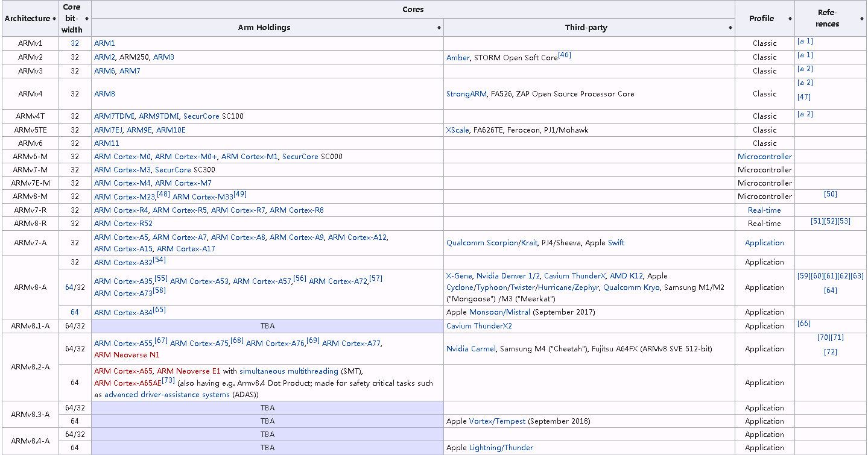Open the XScale link
Viewport: 868px width, 455px height.
(x=458, y=130)
